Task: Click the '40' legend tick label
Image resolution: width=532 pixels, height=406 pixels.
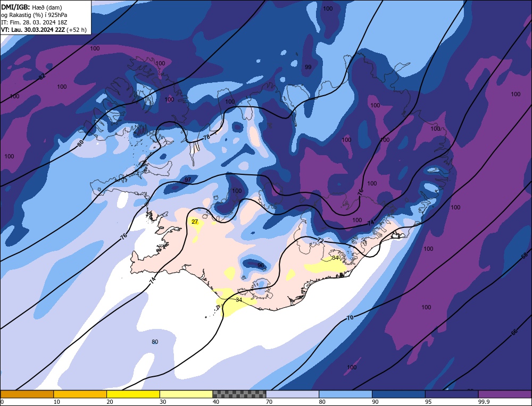Action: (216, 402)
